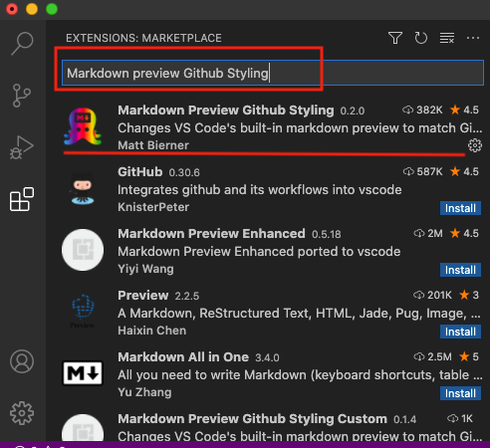Click the 5 star rating of Markdown All in One
Viewport: 490px width, 448px height.
coord(469,356)
